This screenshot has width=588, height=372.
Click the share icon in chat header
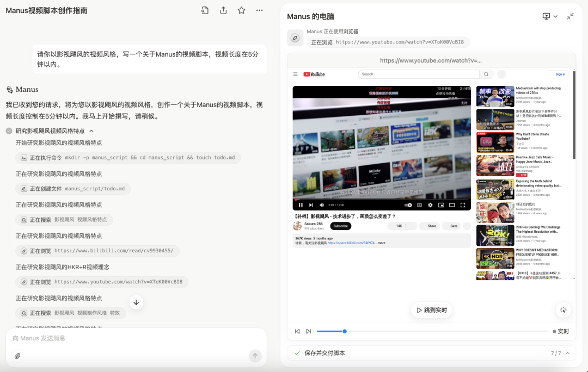223,10
